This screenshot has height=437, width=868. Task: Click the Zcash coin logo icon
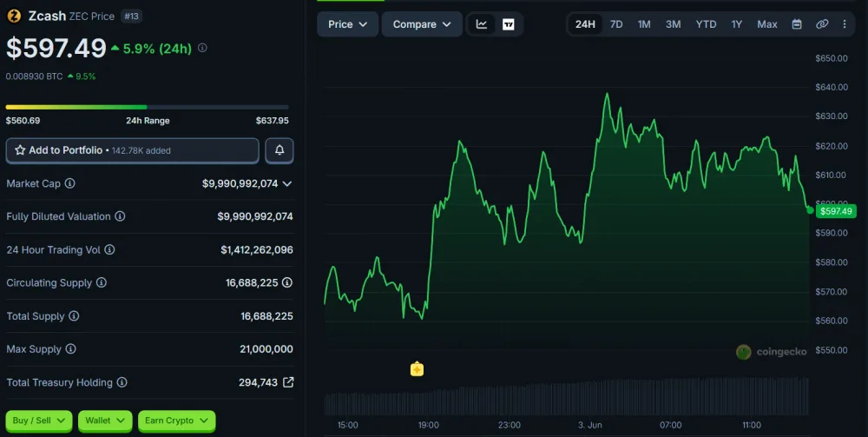[x=14, y=16]
